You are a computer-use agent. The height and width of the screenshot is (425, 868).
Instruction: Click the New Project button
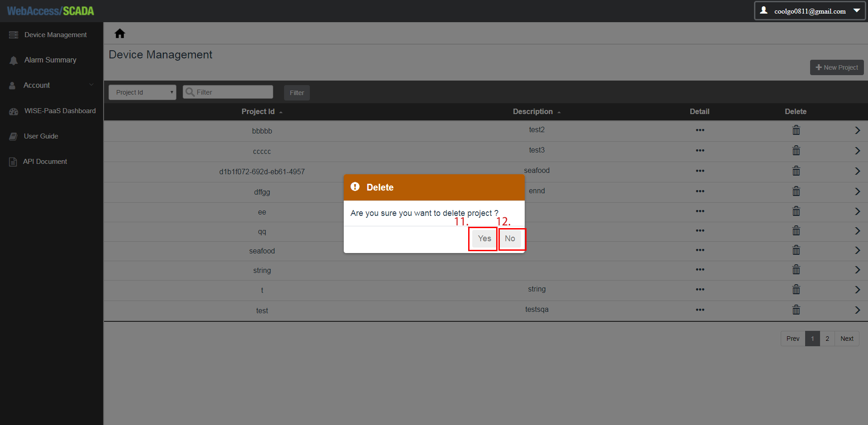tap(837, 67)
